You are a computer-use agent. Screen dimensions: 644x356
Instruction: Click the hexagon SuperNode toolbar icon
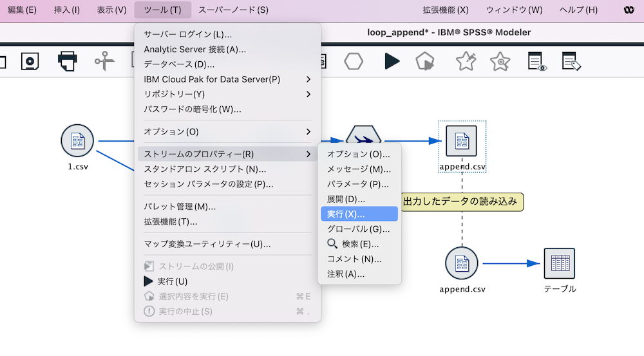click(354, 62)
